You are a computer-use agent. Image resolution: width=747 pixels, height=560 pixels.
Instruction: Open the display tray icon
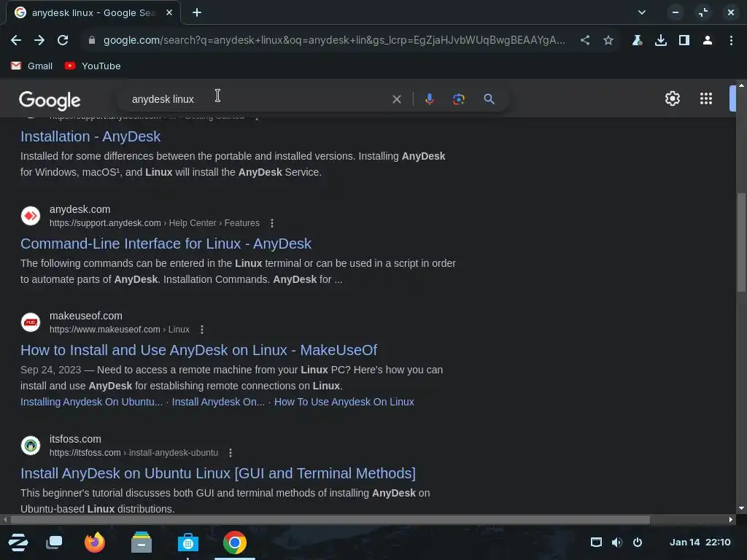tap(596, 542)
